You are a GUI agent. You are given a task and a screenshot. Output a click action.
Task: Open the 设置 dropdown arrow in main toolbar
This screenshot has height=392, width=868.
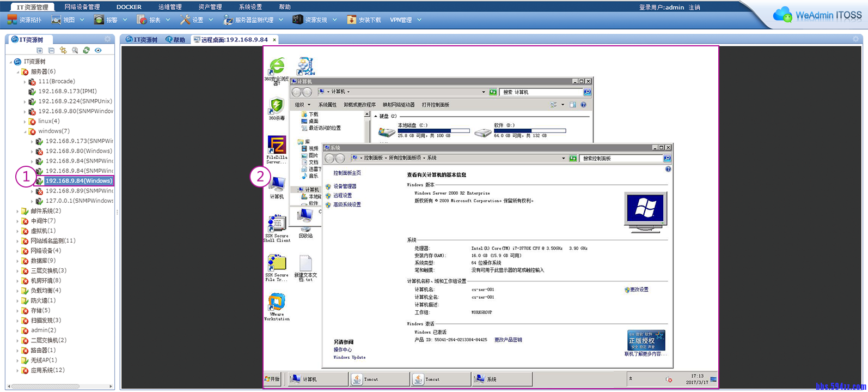pos(211,20)
